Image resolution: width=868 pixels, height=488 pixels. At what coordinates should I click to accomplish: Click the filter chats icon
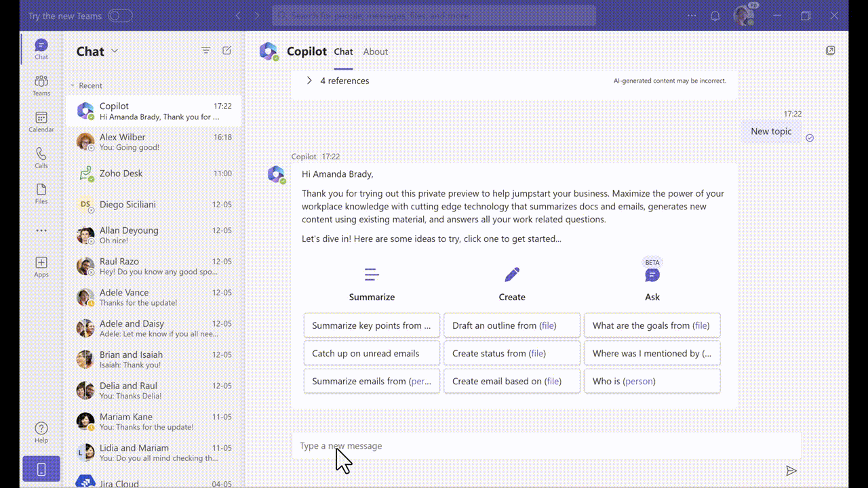pos(206,51)
